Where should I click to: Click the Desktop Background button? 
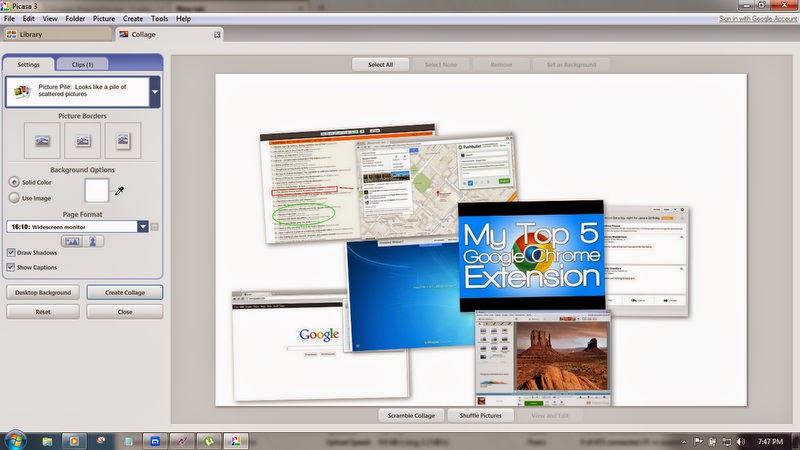pos(43,292)
